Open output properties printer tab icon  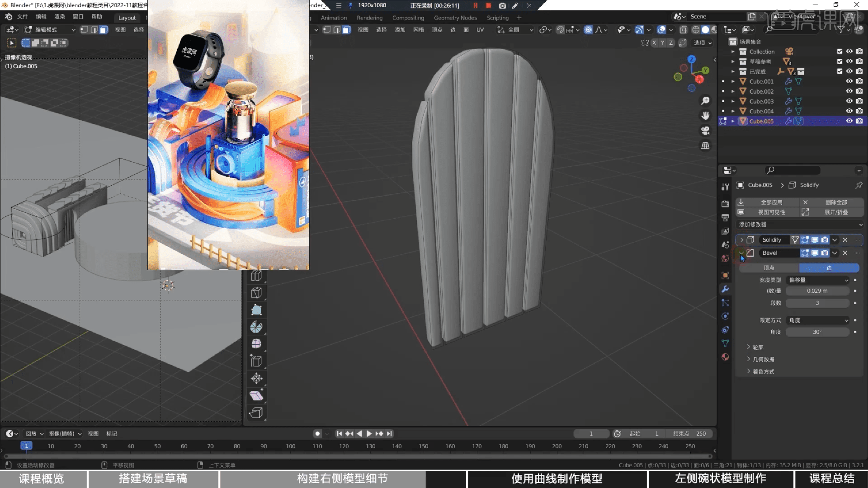[725, 217]
